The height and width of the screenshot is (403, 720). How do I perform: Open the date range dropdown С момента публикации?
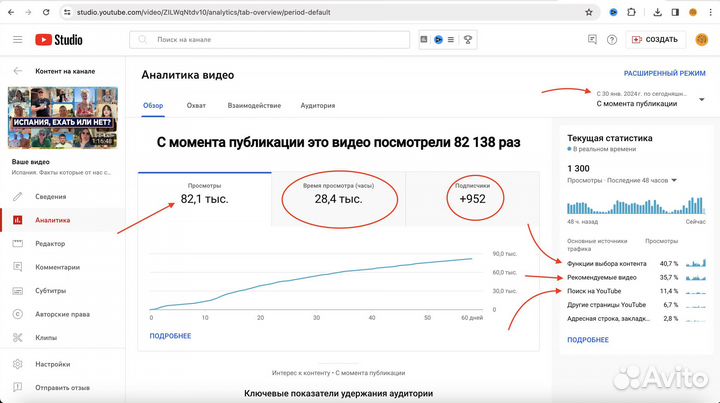(x=650, y=99)
